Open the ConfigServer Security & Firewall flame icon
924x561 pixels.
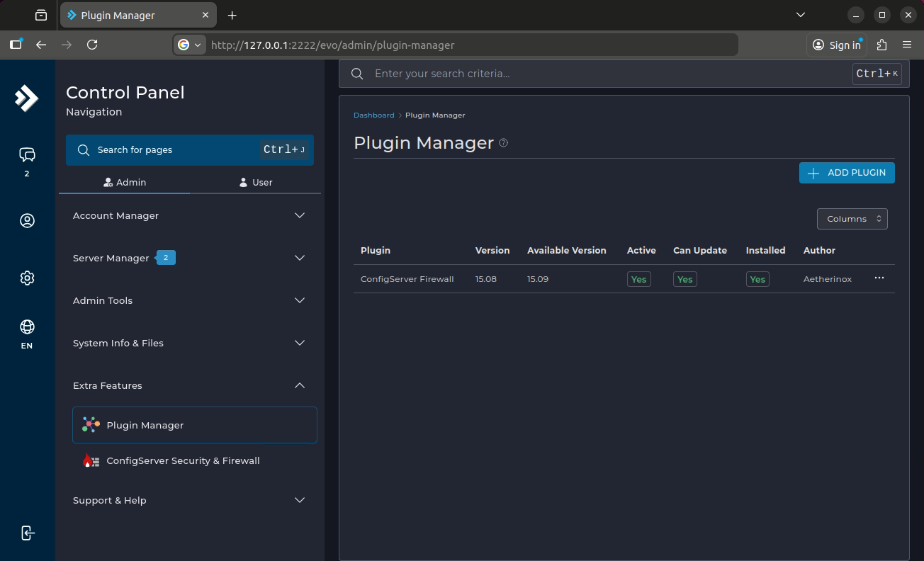[90, 460]
